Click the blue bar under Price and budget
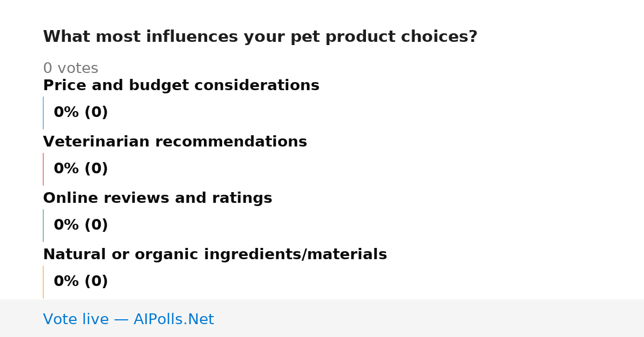Viewport: 644px width, 337px height. point(43,113)
